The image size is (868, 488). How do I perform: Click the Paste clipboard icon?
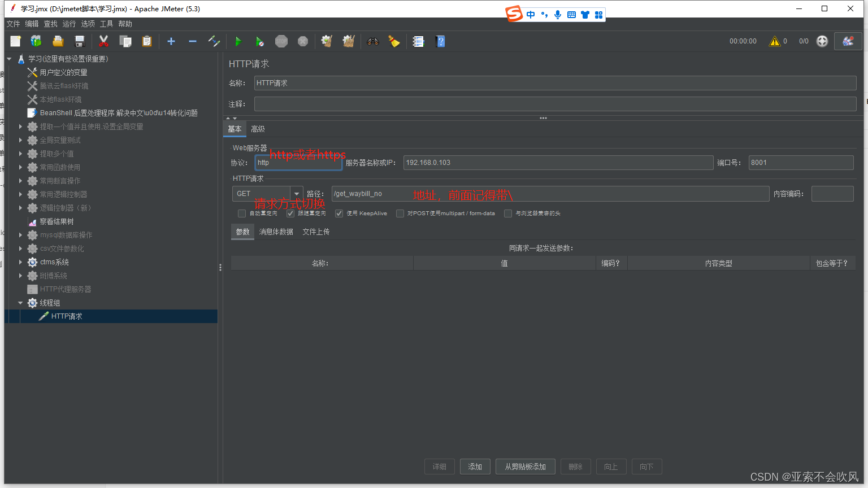(147, 41)
